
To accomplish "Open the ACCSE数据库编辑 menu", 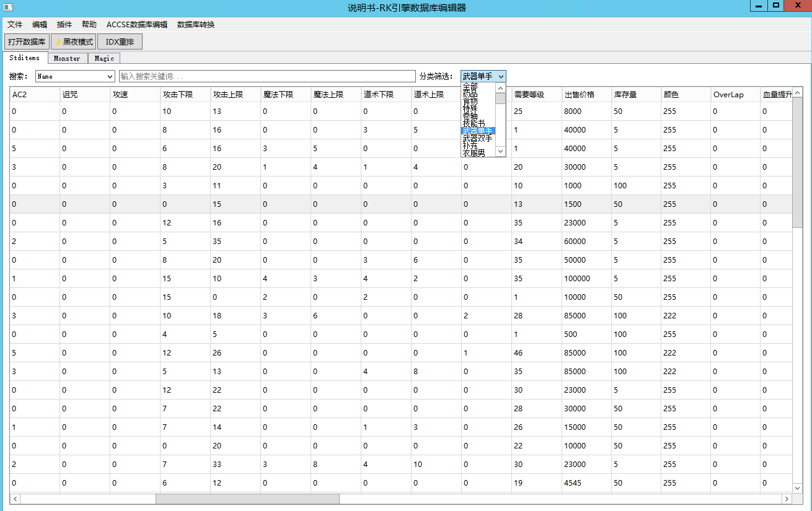I will (136, 25).
